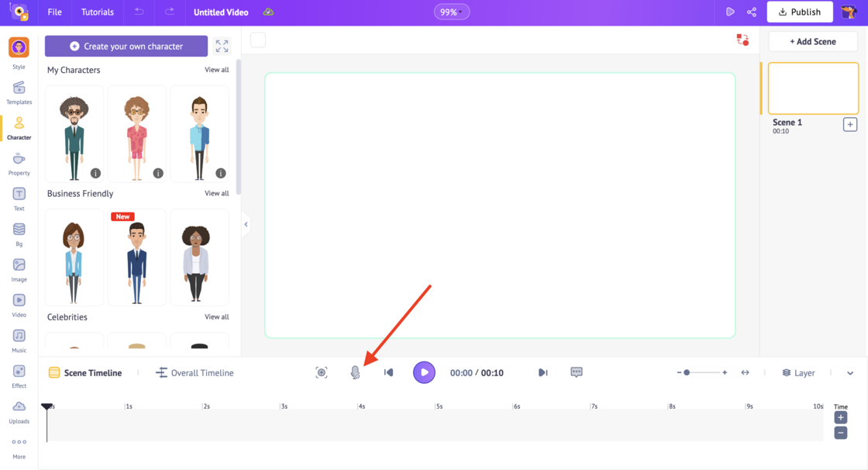Open the camera focus tool icon
Image resolution: width=868 pixels, height=470 pixels.
pos(322,373)
